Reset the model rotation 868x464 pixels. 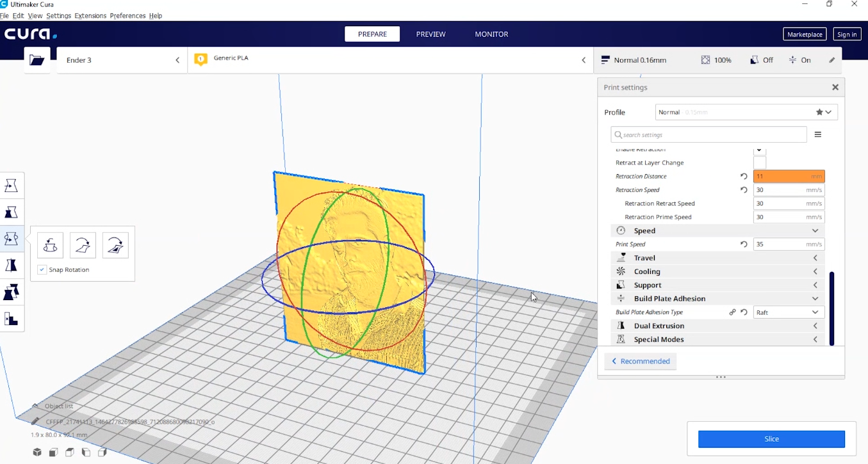pyautogui.click(x=50, y=245)
